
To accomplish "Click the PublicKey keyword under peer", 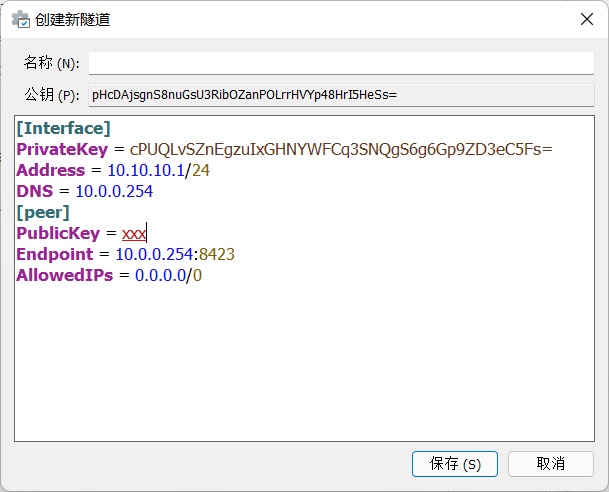I will (x=58, y=233).
